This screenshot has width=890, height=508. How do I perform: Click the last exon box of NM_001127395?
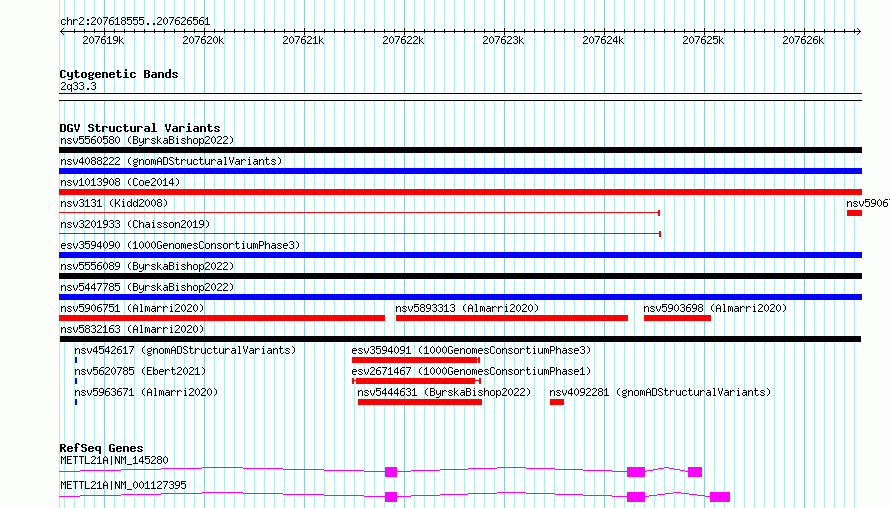tap(720, 497)
